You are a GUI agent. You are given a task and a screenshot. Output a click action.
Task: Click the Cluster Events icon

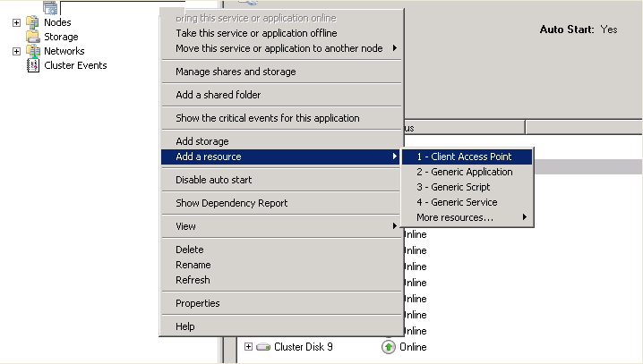coord(34,65)
